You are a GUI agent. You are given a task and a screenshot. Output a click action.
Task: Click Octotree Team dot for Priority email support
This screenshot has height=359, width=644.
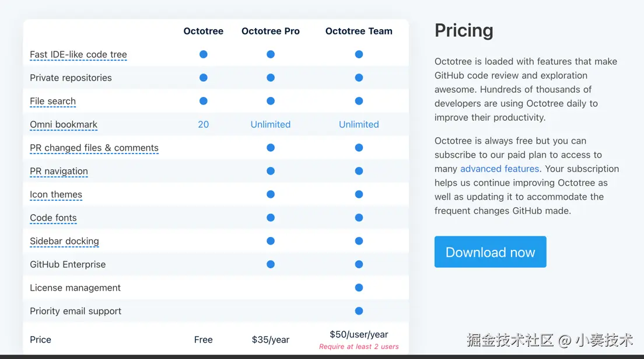click(x=359, y=311)
